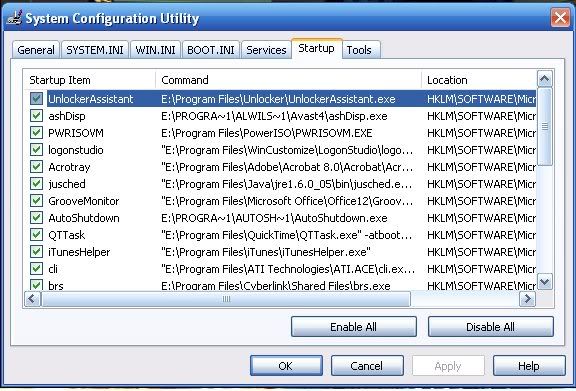This screenshot has width=576, height=391.
Task: Disable the GrooveMonitor startup checkbox
Action: [x=36, y=201]
